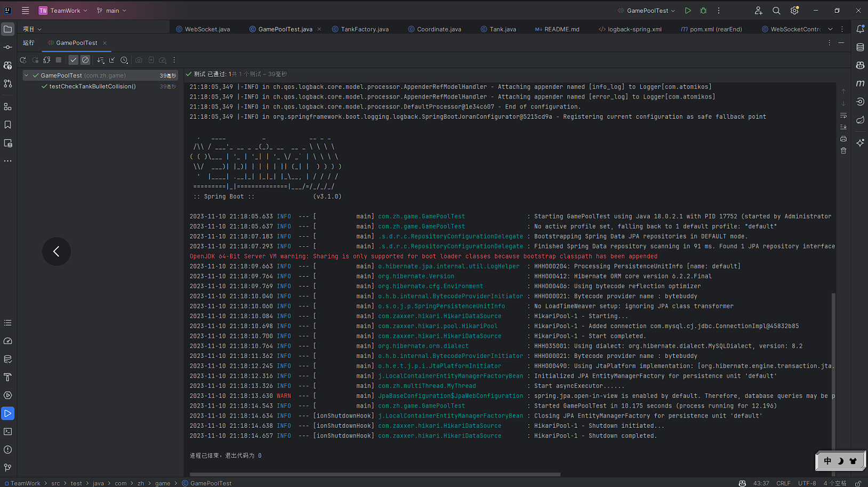Open the test history clock dropdown
The image size is (868, 487).
click(124, 60)
